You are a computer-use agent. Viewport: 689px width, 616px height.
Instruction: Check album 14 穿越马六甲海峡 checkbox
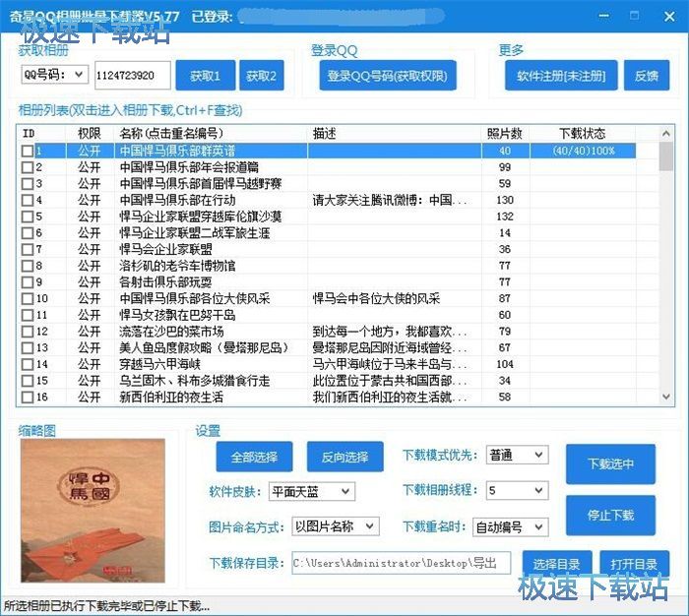[28, 364]
